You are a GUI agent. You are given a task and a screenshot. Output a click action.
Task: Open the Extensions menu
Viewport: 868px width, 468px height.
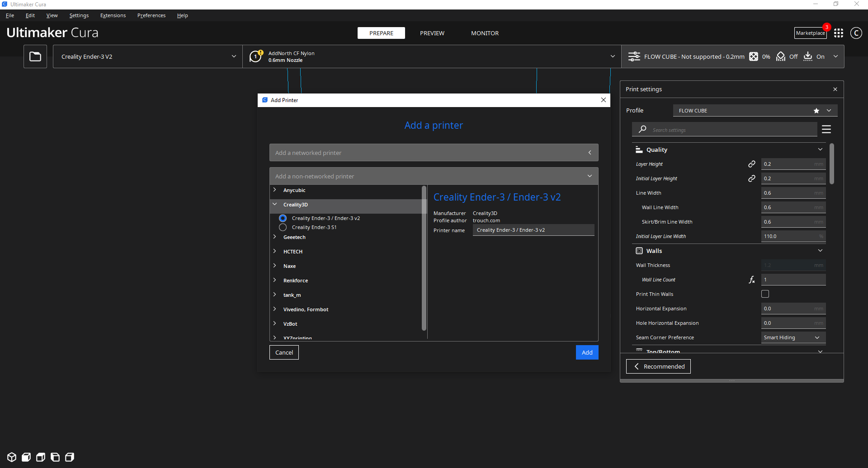click(113, 15)
